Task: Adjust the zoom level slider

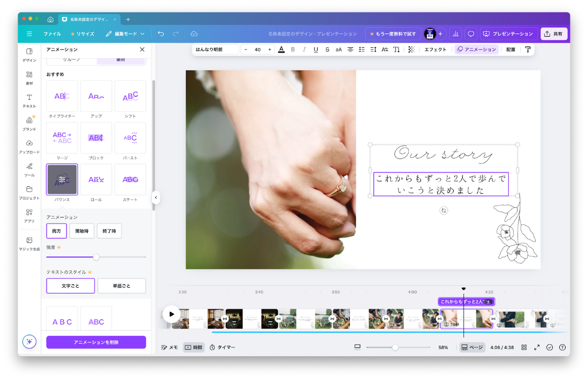Action: click(x=395, y=347)
